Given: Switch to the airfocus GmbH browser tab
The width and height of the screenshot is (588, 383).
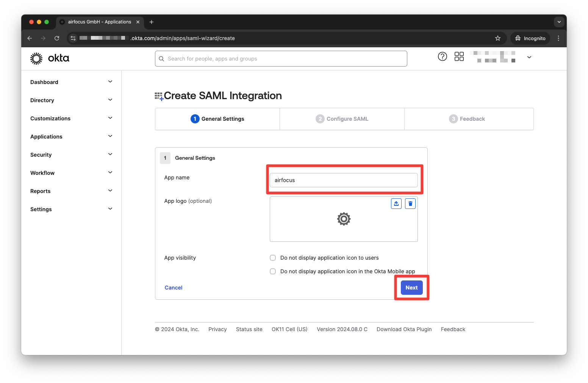Looking at the screenshot, I should [100, 22].
